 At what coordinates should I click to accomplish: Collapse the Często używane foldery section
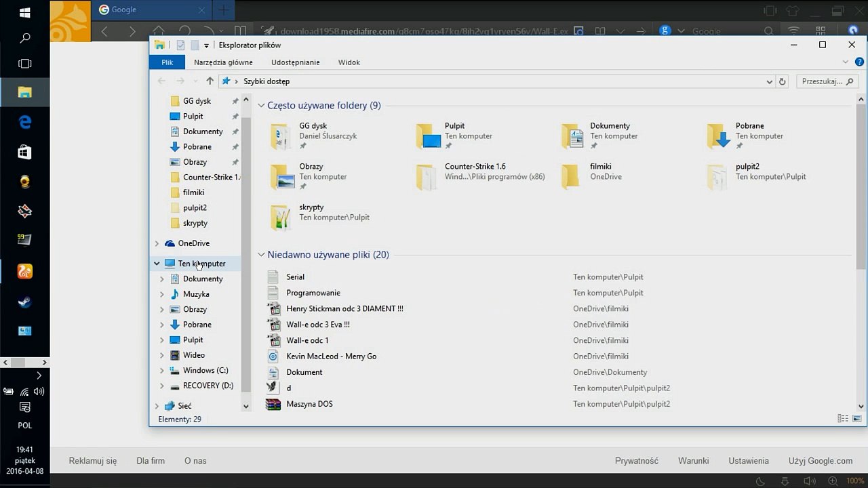[x=261, y=106]
